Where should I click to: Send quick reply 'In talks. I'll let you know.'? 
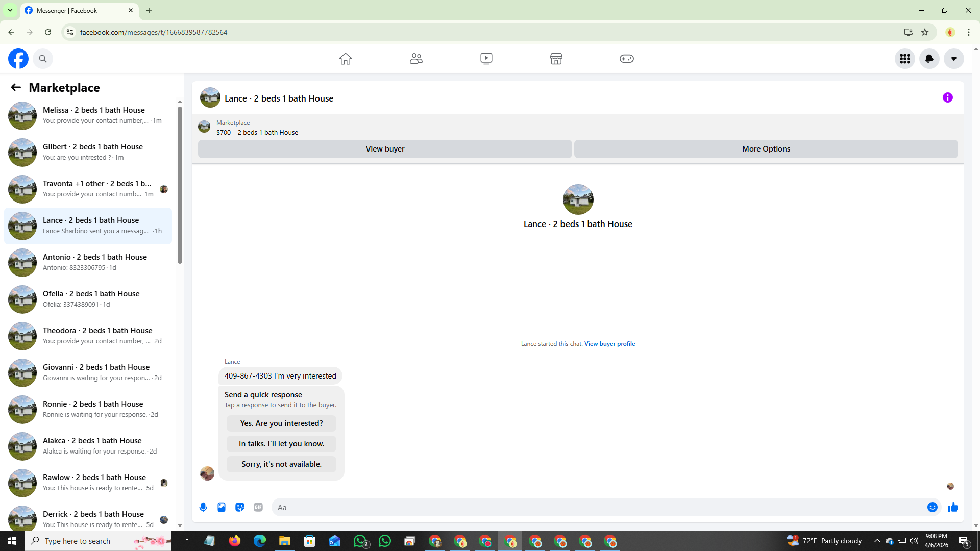click(x=282, y=444)
